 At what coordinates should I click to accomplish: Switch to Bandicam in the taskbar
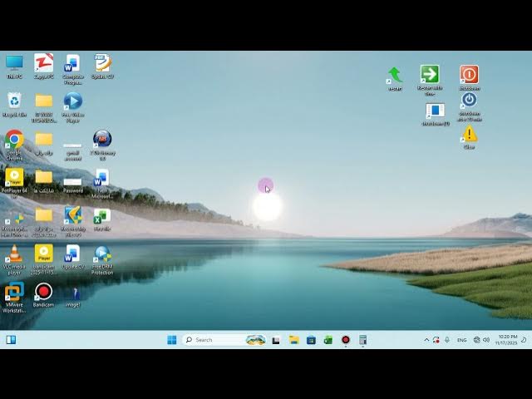[x=346, y=340]
